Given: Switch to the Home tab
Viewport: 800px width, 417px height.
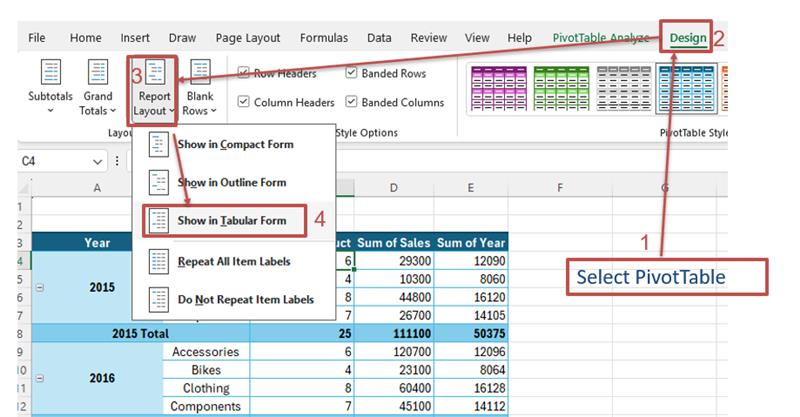Looking at the screenshot, I should (x=85, y=38).
